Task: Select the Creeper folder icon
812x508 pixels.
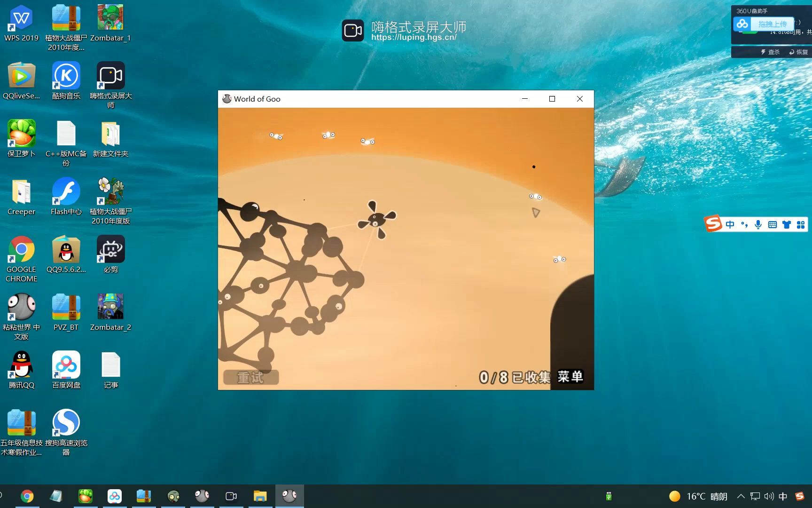Action: [x=22, y=197]
